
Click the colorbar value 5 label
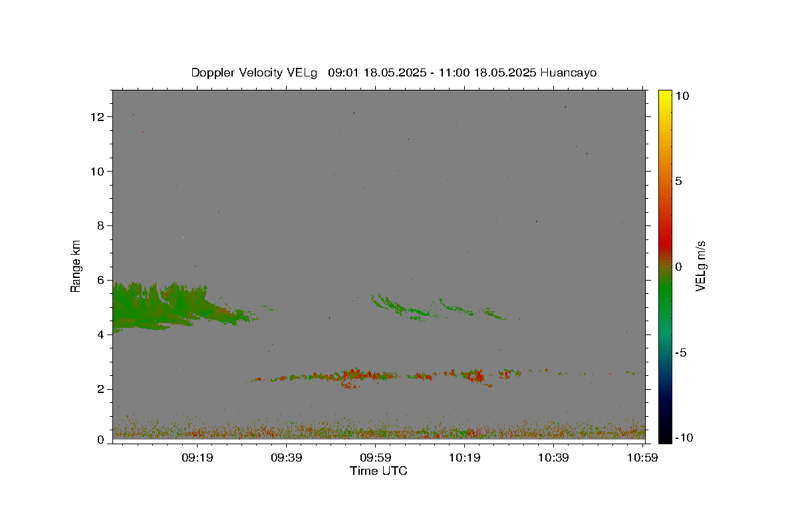[679, 181]
